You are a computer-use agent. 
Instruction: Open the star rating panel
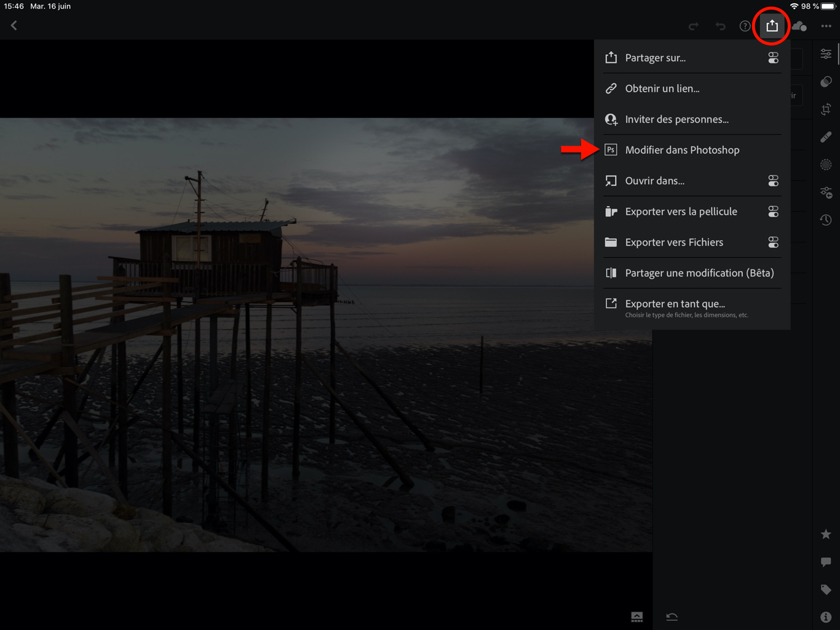[826, 534]
